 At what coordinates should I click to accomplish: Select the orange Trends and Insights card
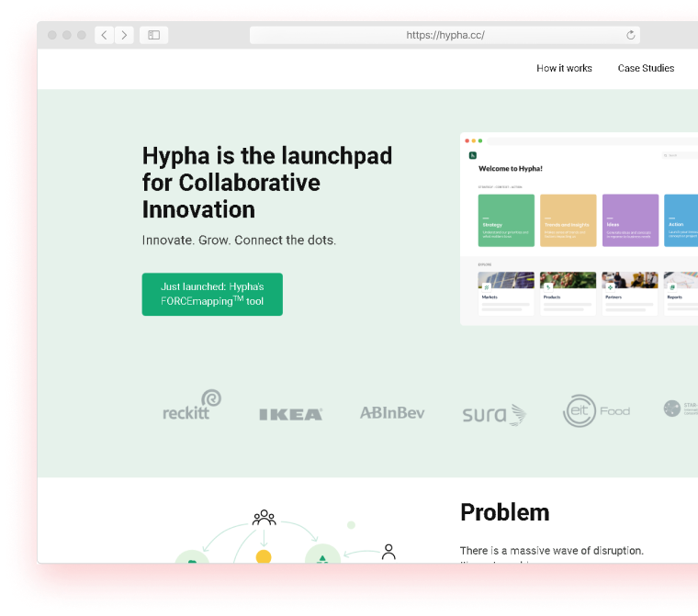[x=568, y=220]
